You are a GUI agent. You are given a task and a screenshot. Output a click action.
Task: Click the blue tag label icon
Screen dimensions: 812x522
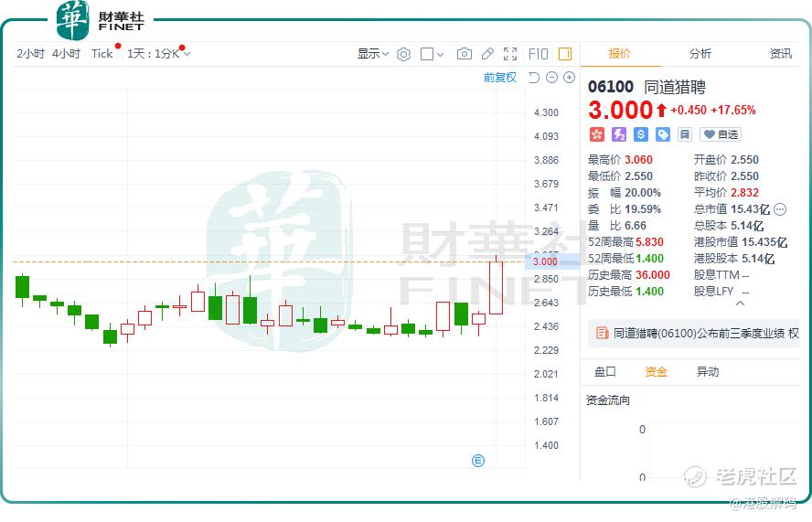coord(663,134)
